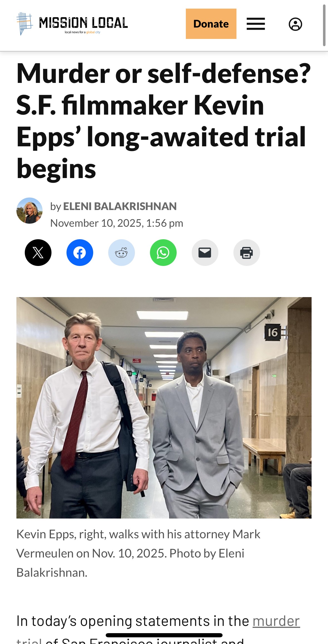The width and height of the screenshot is (328, 644).
Task: Click the Donate button
Action: point(211,24)
